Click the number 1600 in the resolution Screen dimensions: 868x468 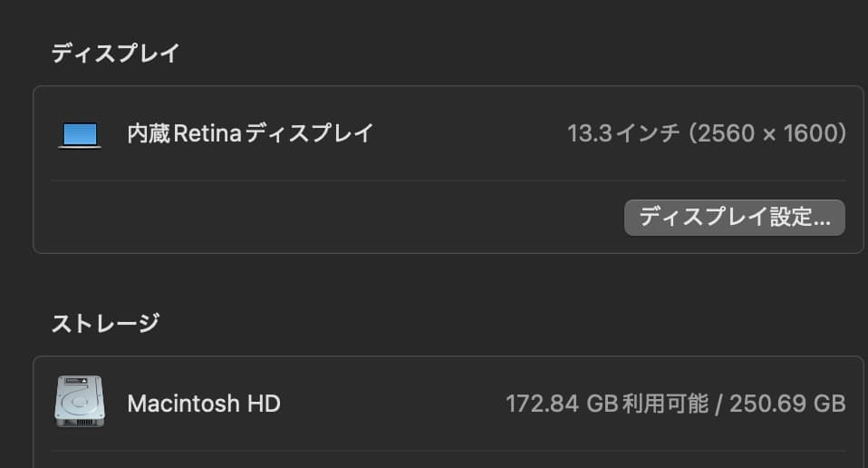[x=807, y=134]
